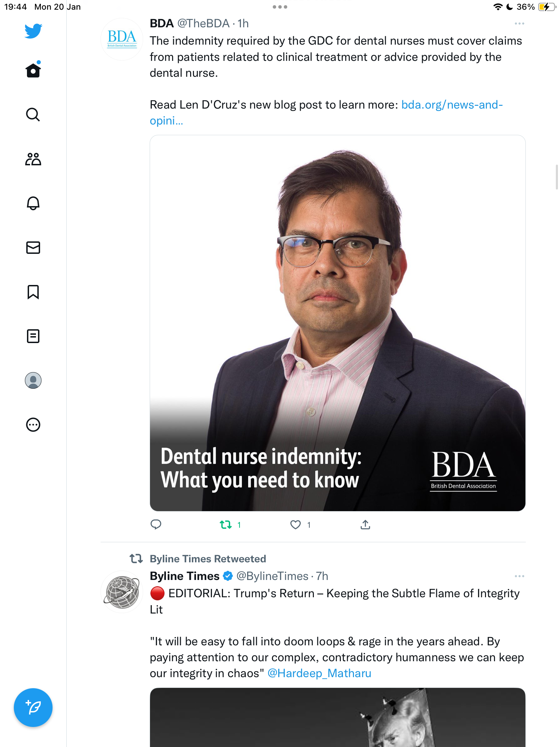
Task: Open more options on Byline Times tweet
Action: click(x=519, y=576)
